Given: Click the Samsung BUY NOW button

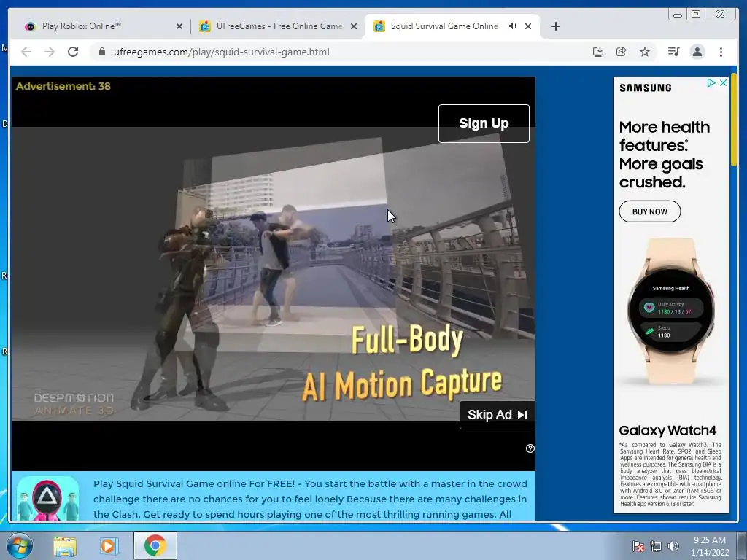Looking at the screenshot, I should [650, 211].
